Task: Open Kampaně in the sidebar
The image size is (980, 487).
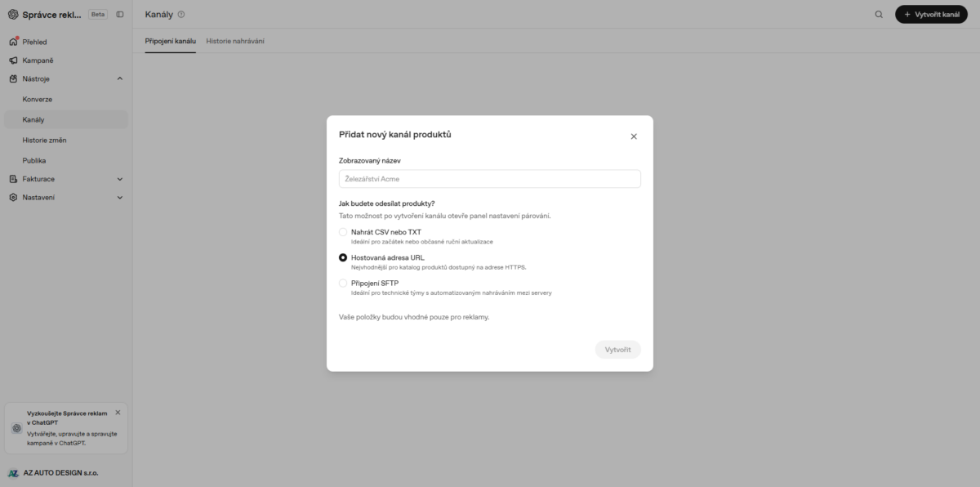Action: tap(65, 60)
